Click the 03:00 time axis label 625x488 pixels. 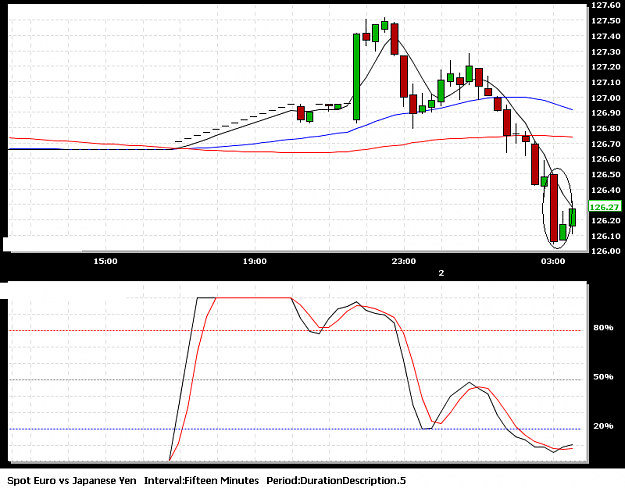[x=553, y=262]
